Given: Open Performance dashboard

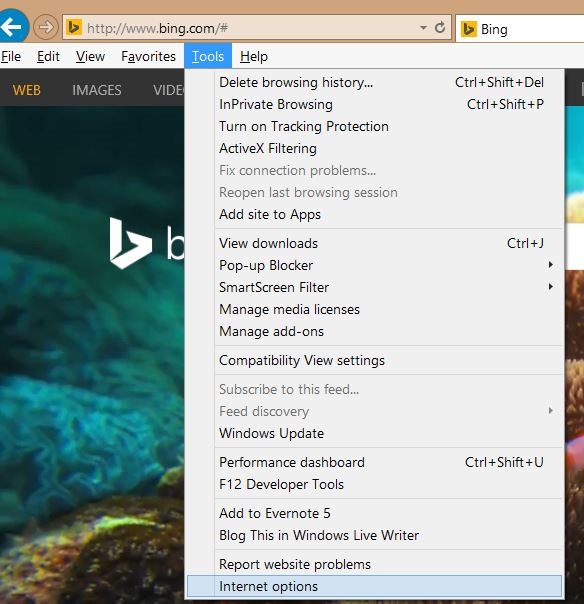Looking at the screenshot, I should pos(374,462).
